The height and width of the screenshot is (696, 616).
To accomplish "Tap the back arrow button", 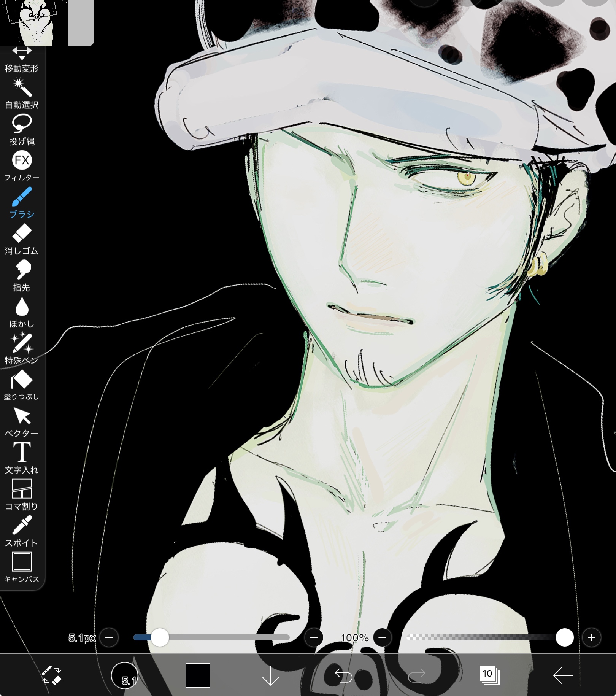I will tap(563, 675).
